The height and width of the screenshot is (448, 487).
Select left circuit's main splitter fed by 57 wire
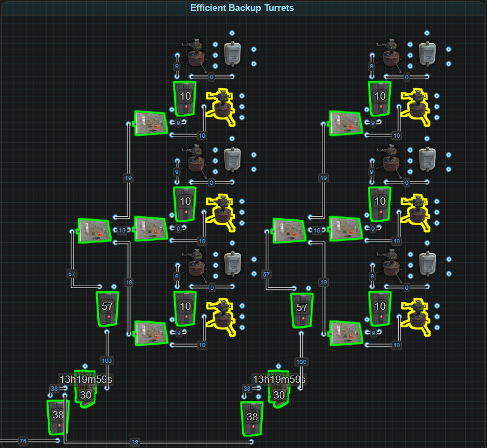pos(94,231)
